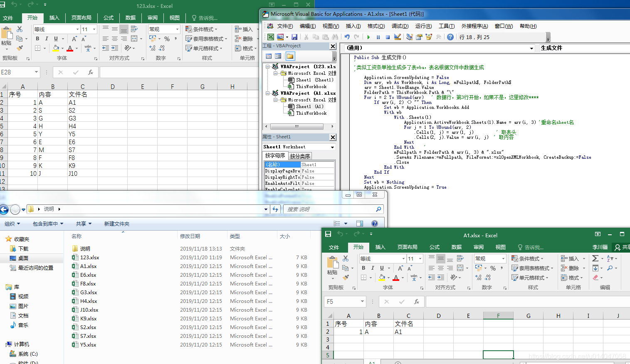
Task: Click the Paste icon in the A1.xlsx ribbon
Action: pyautogui.click(x=332, y=263)
